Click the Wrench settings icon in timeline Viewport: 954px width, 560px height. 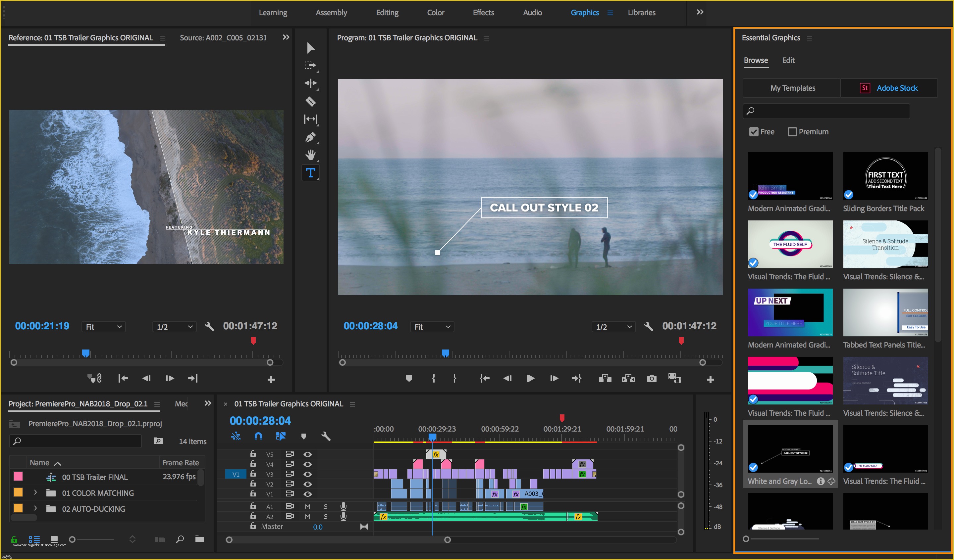[x=326, y=437]
